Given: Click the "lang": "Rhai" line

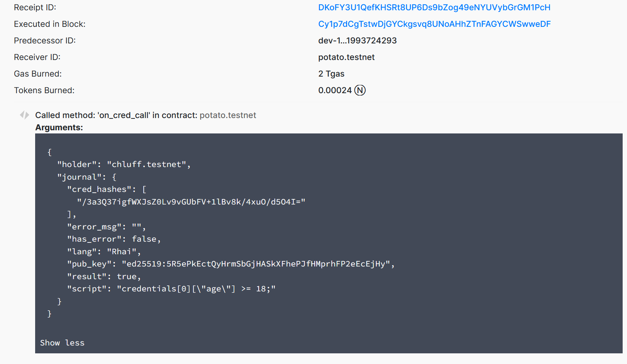Looking at the screenshot, I should (103, 251).
